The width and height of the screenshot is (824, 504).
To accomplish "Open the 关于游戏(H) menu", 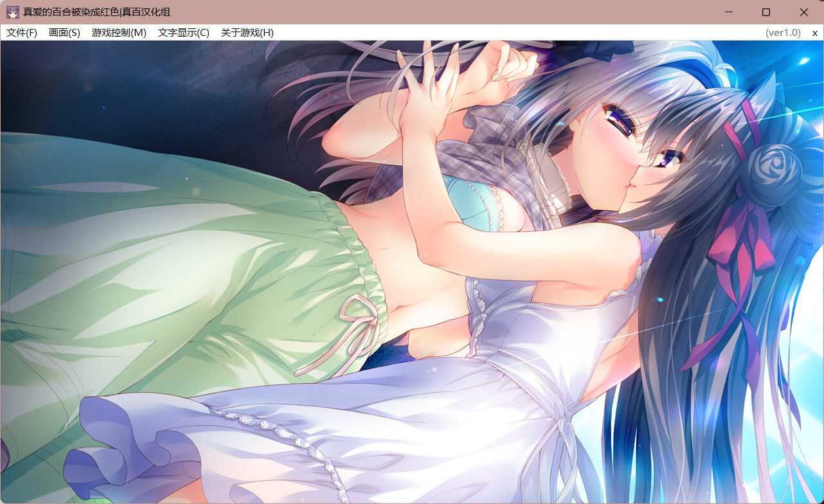I will tap(247, 33).
